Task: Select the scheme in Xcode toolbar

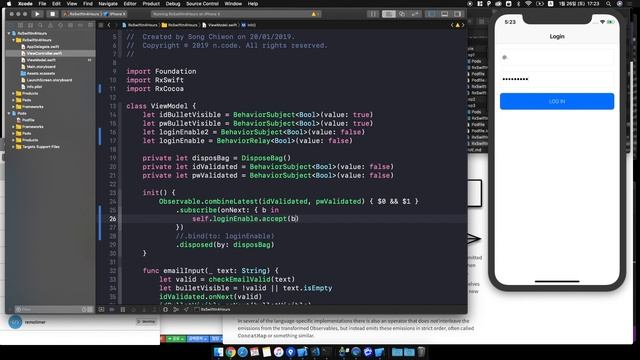Action: [x=82, y=14]
